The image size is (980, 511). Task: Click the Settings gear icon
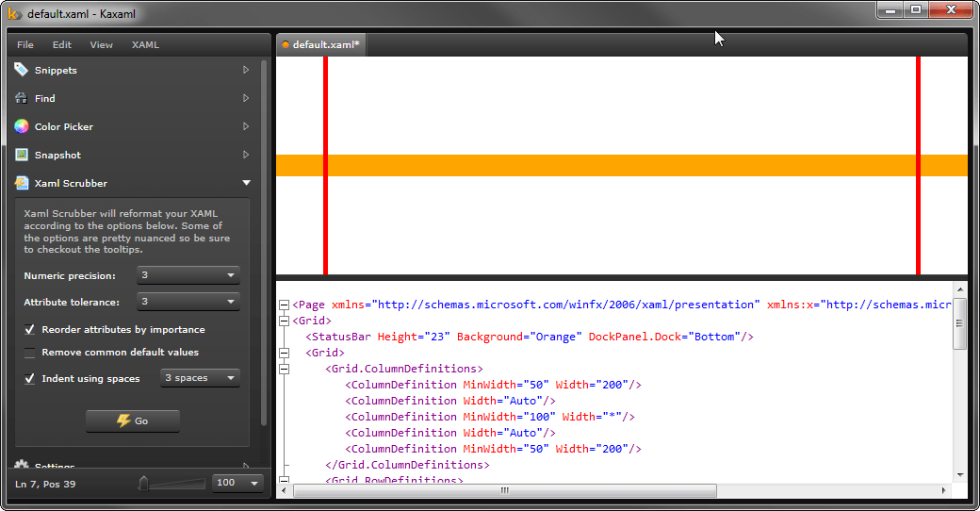click(22, 465)
